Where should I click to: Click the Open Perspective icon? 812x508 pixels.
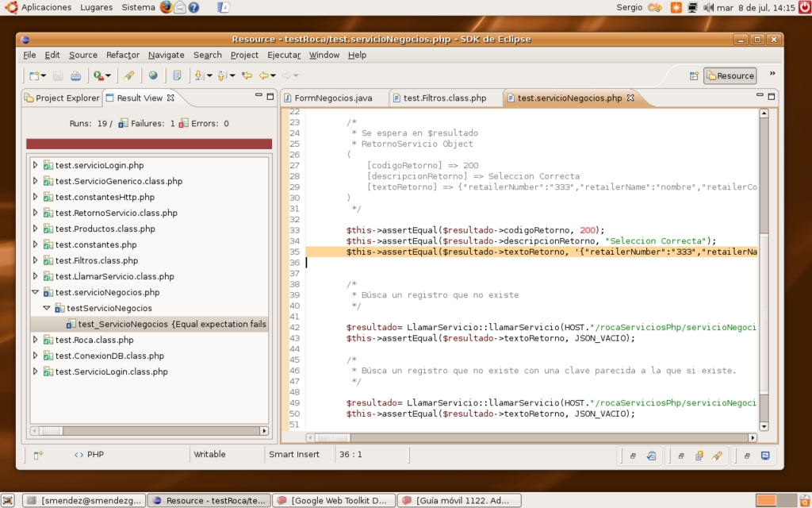tap(694, 75)
